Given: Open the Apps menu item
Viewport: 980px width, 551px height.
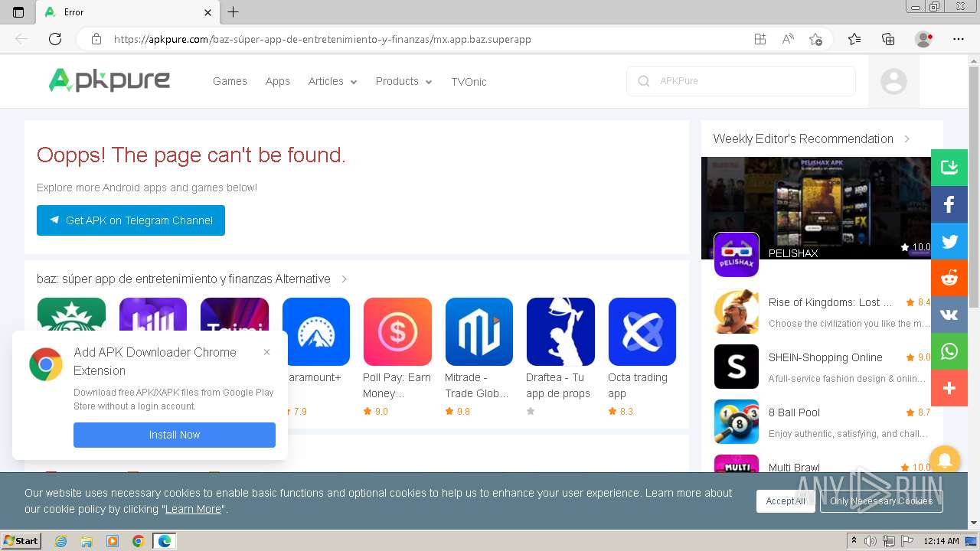Looking at the screenshot, I should (278, 81).
